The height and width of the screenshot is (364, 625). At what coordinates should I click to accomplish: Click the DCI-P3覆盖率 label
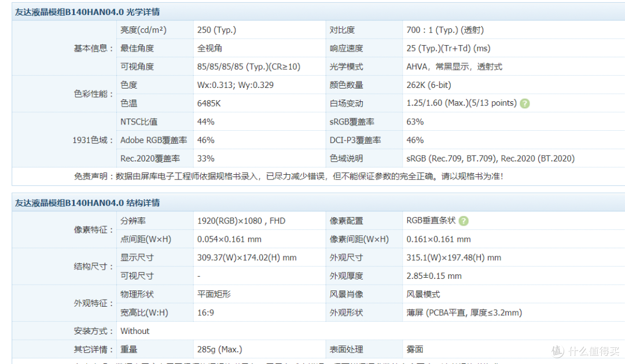pos(355,140)
